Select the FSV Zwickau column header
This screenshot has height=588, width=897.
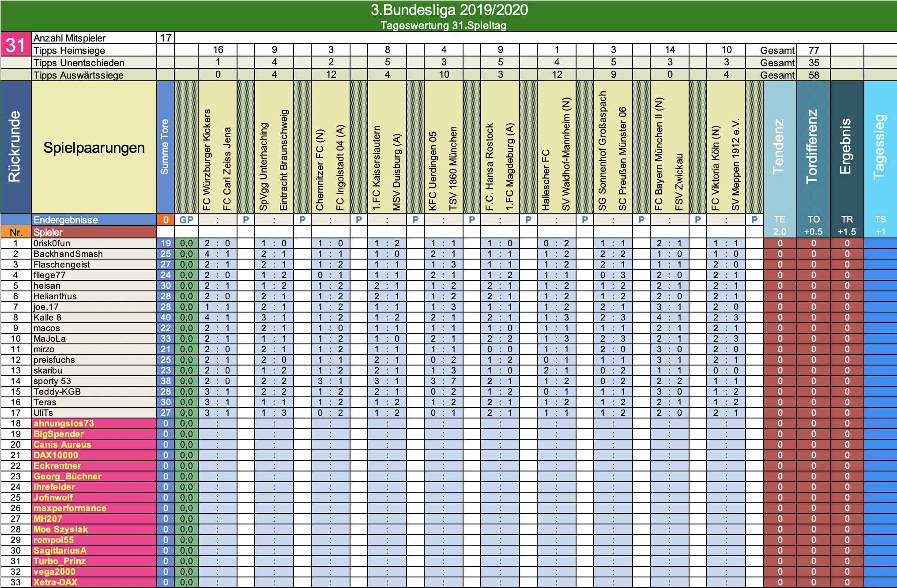click(x=679, y=182)
